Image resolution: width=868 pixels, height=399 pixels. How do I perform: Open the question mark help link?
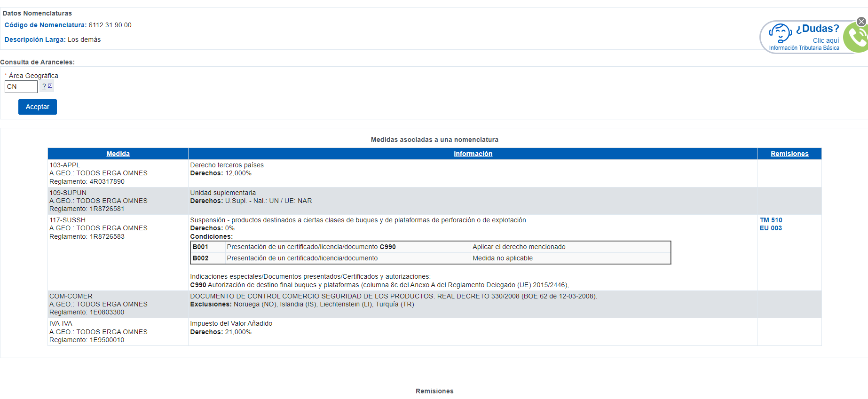(x=44, y=86)
